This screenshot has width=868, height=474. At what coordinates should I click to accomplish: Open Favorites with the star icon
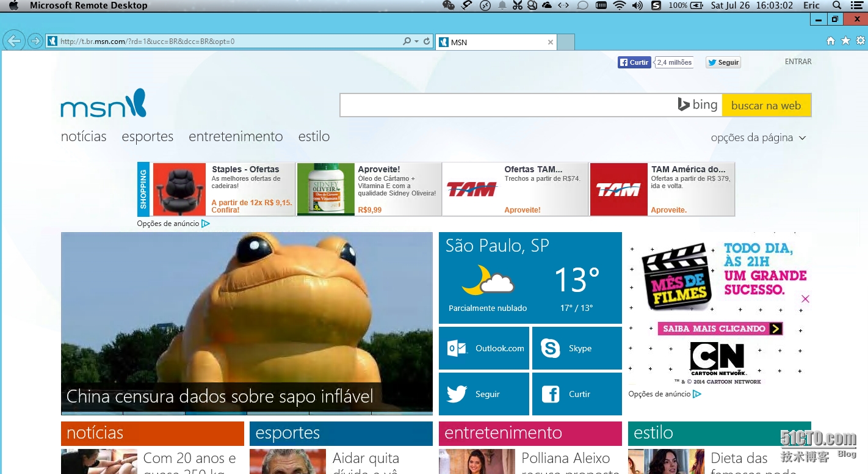845,41
